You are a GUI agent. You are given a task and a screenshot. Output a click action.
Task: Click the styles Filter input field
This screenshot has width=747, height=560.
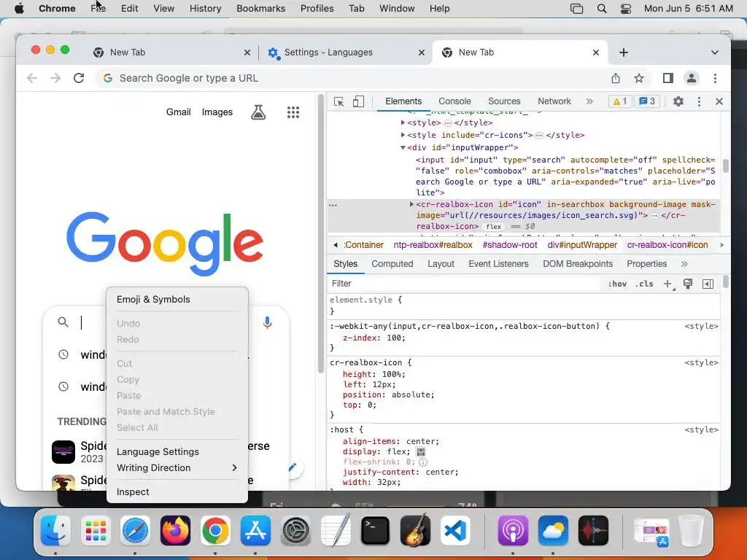[x=465, y=284]
